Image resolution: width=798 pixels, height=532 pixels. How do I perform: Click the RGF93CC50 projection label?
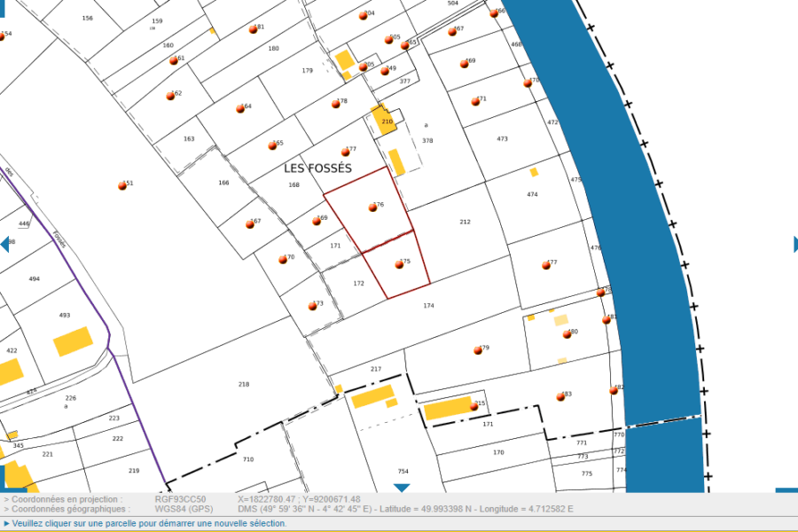(180, 499)
